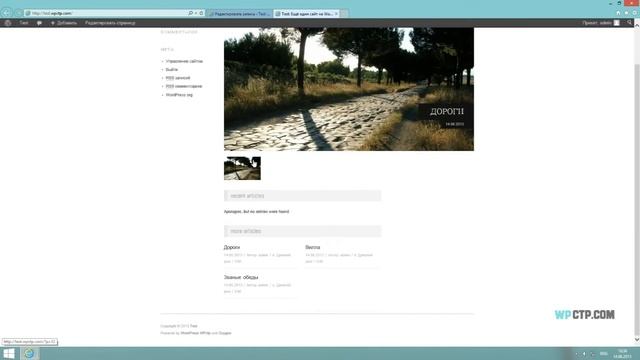Viewport: 640px width, 360px height.
Task: Click the browser Home icon
Action: point(618,13)
